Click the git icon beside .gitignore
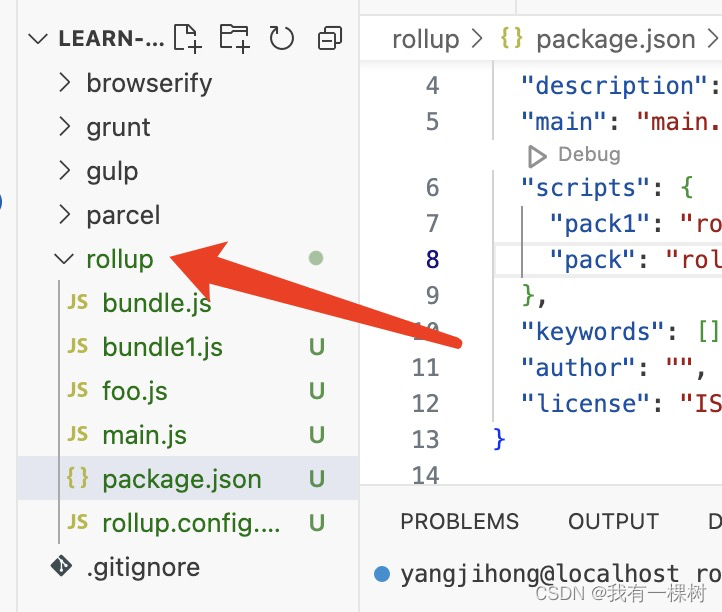The height and width of the screenshot is (612, 722). coord(61,566)
